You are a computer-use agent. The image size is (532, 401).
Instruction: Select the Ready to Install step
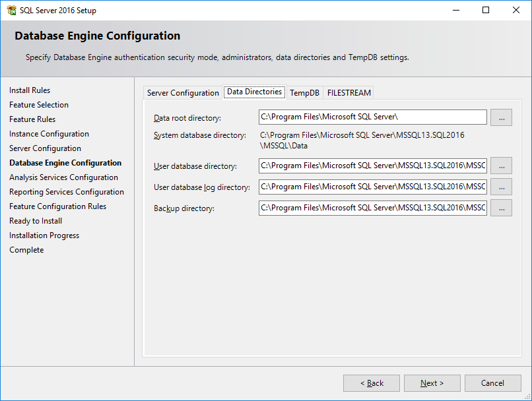pyautogui.click(x=36, y=221)
